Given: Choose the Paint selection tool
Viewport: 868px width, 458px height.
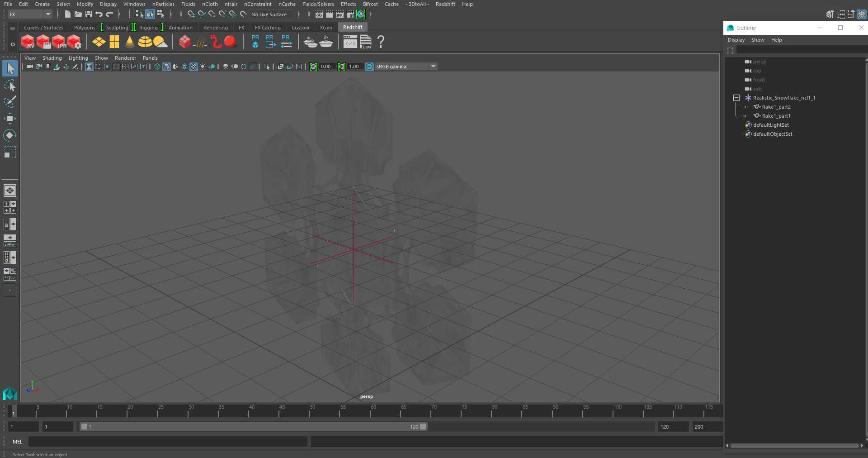Looking at the screenshot, I should click(10, 102).
